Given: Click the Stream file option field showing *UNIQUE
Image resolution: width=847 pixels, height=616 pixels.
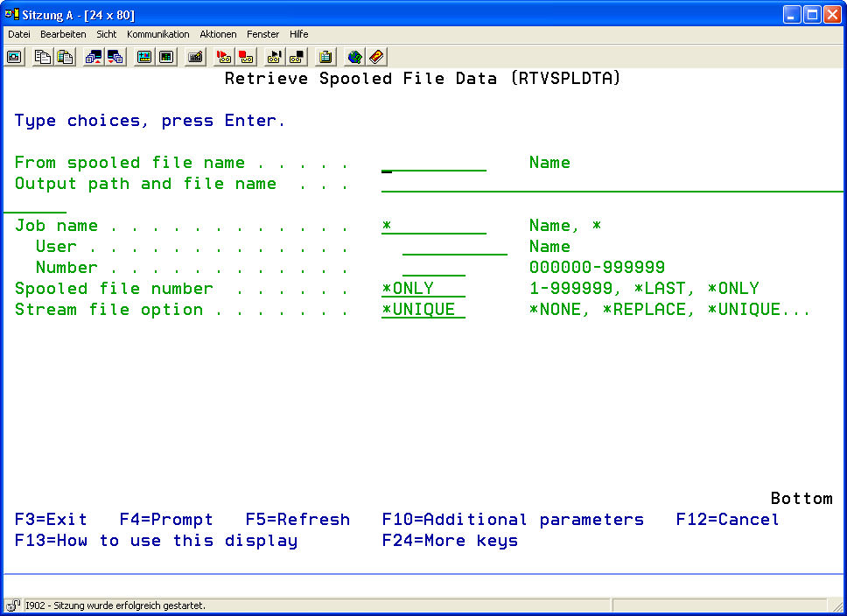Looking at the screenshot, I should (423, 311).
